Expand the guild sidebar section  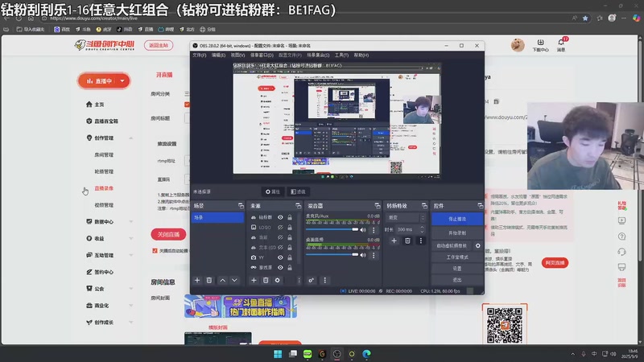tap(131, 289)
